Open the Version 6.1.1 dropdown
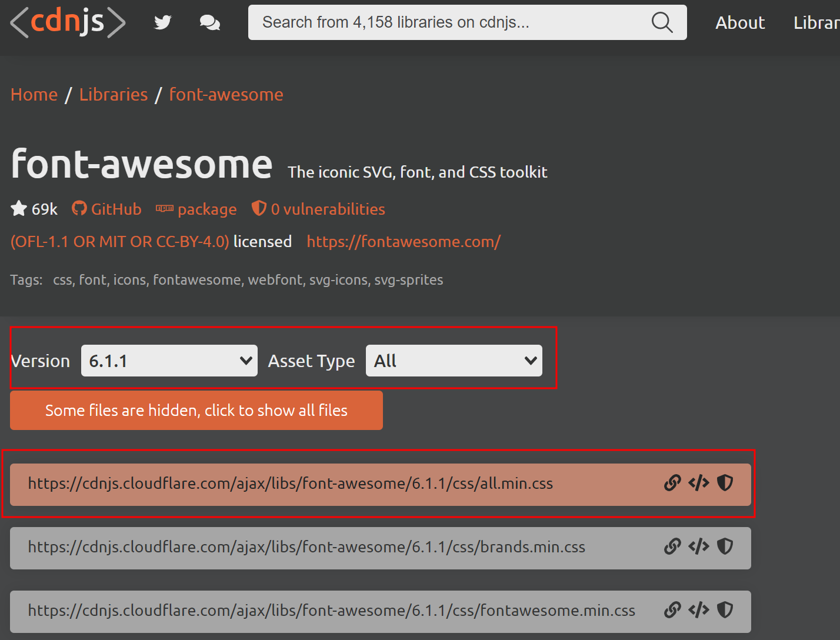Viewport: 840px width, 640px height. (169, 361)
